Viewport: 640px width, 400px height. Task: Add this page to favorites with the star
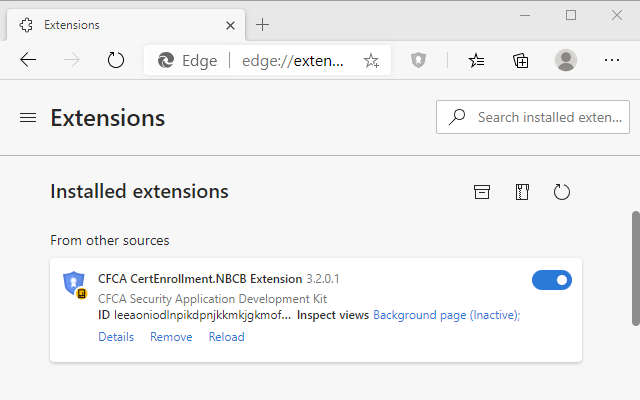[x=371, y=60]
